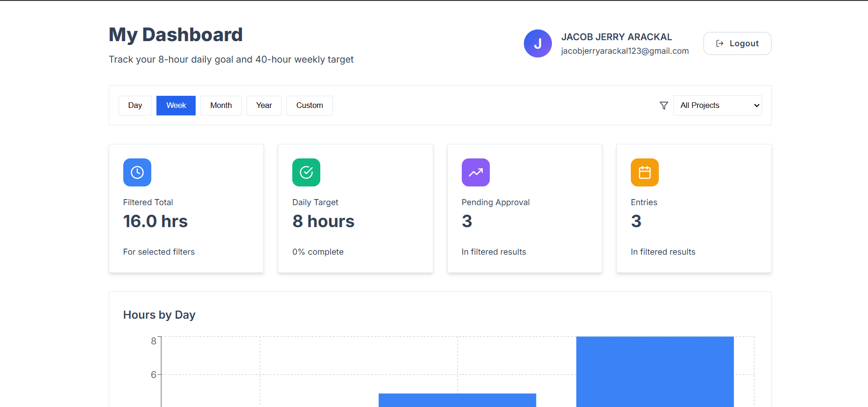This screenshot has width=868, height=407.
Task: Switch to the Month view
Action: (x=221, y=106)
